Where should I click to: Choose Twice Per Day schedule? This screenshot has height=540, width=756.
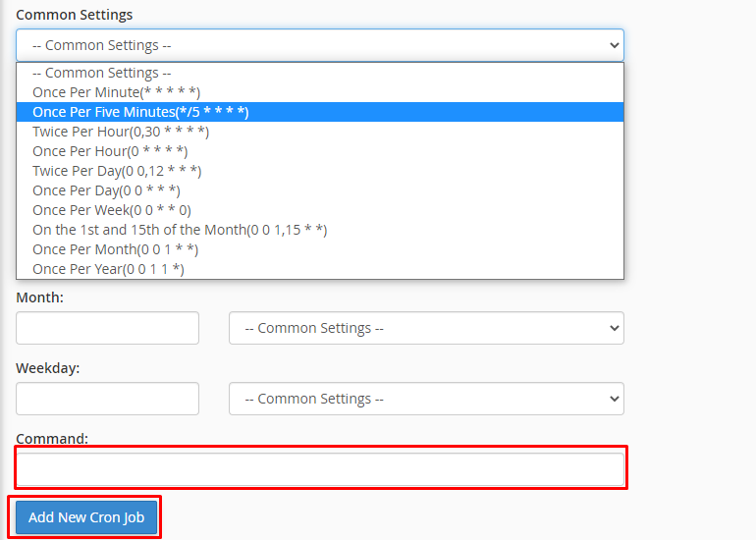117,171
